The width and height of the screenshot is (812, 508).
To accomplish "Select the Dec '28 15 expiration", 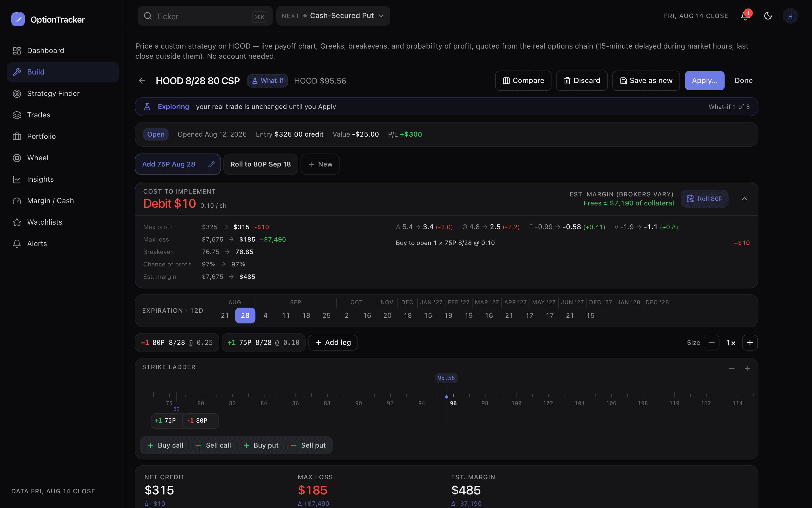I will coord(590,316).
